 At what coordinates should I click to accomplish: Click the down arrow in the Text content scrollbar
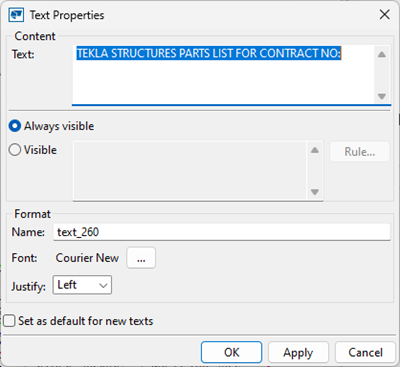(382, 97)
